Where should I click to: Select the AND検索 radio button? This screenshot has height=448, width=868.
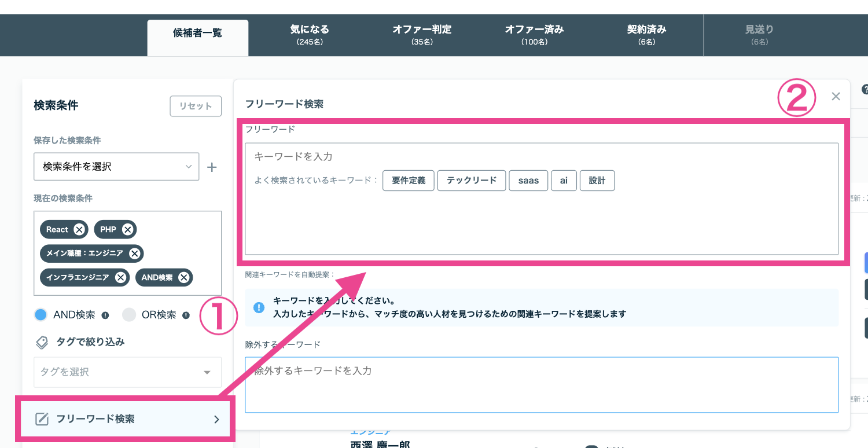click(x=41, y=315)
